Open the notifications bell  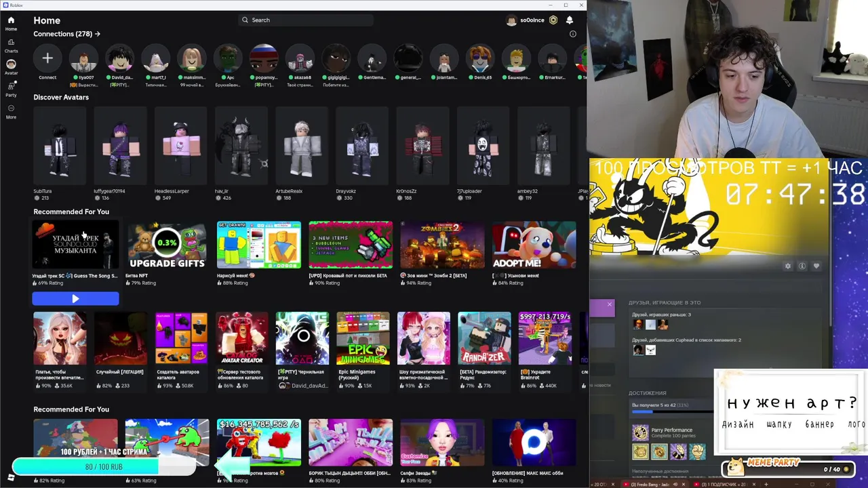point(570,20)
